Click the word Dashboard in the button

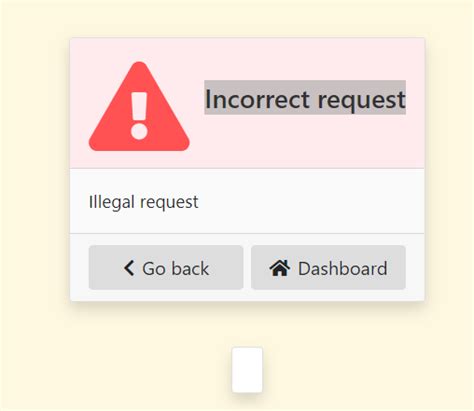pos(343,268)
